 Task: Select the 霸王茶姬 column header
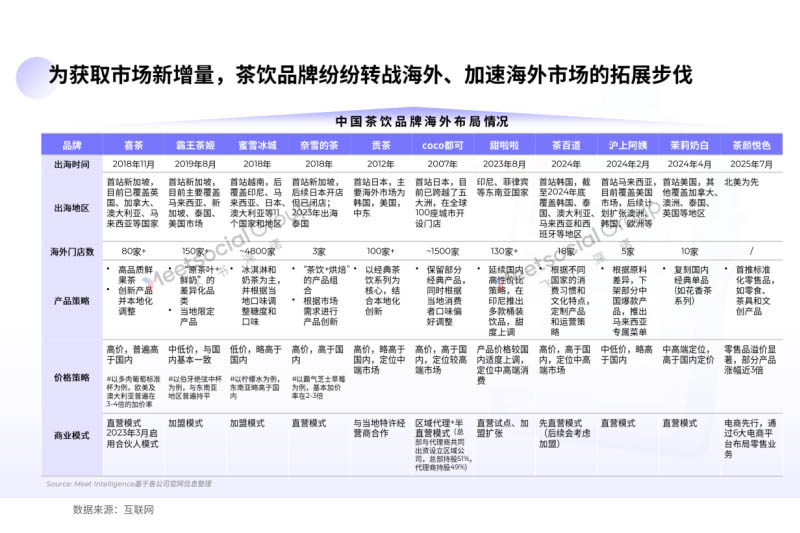click(195, 145)
